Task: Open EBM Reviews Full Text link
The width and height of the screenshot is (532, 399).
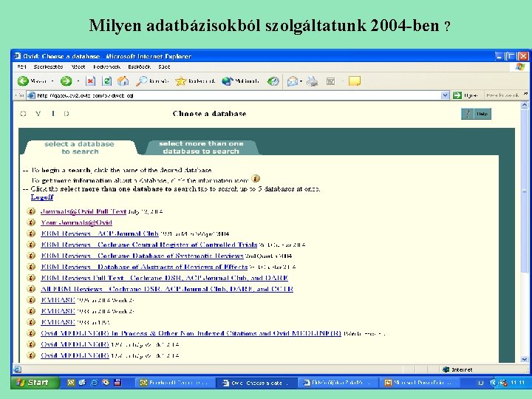Action: pyautogui.click(x=164, y=278)
